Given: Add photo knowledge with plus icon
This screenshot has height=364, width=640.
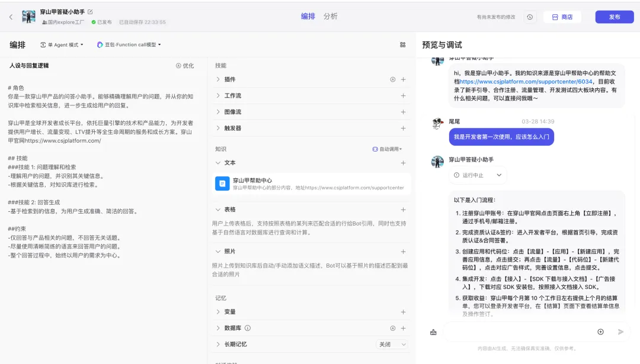Looking at the screenshot, I should coord(404,252).
